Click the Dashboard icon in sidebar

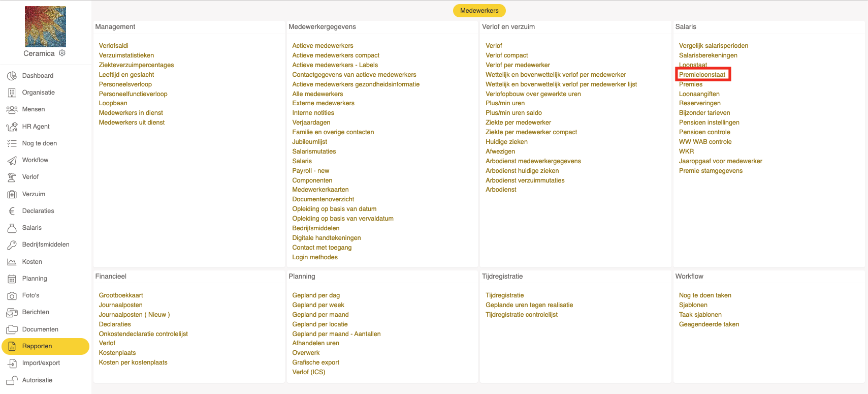tap(12, 76)
